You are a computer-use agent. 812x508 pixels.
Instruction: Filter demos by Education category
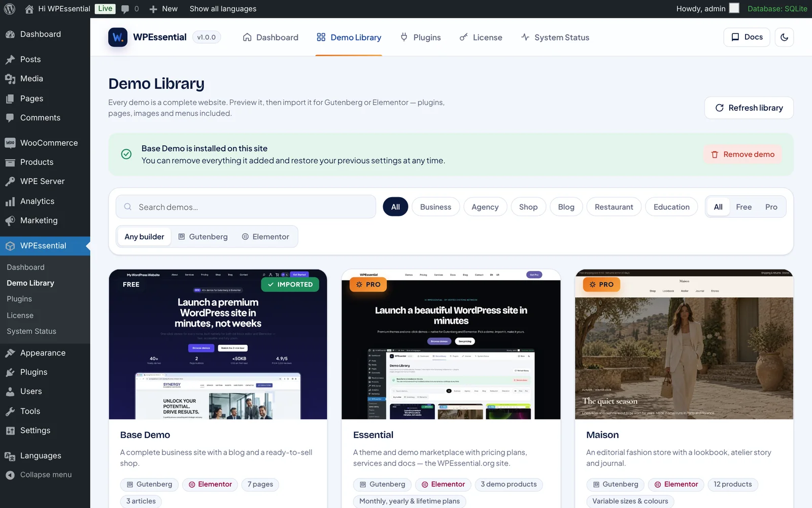click(671, 207)
